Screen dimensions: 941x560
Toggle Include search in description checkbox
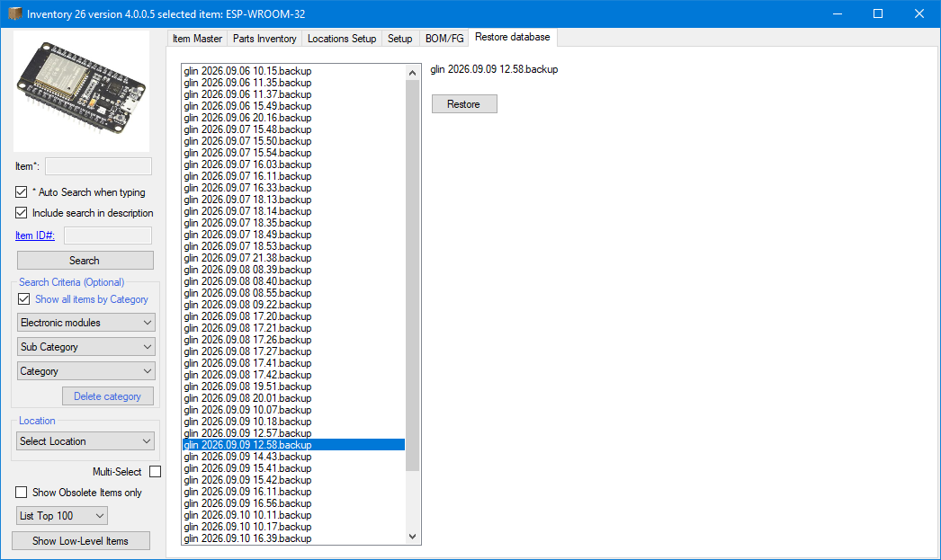click(21, 213)
